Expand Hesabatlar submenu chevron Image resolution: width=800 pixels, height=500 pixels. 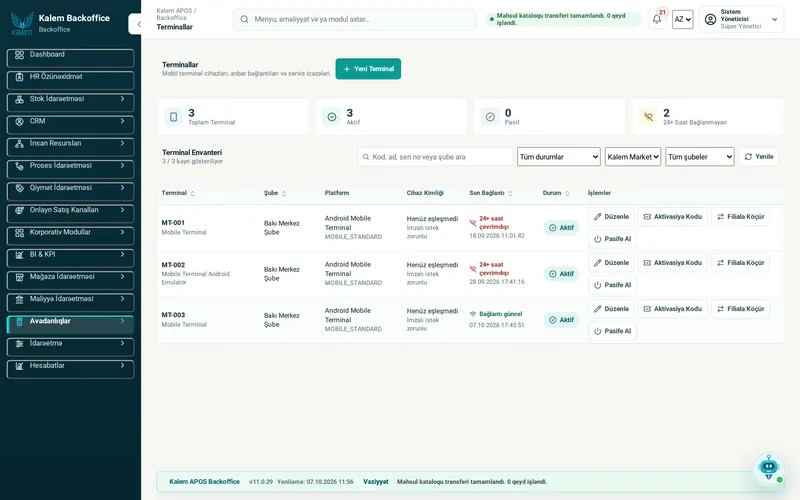(122, 365)
